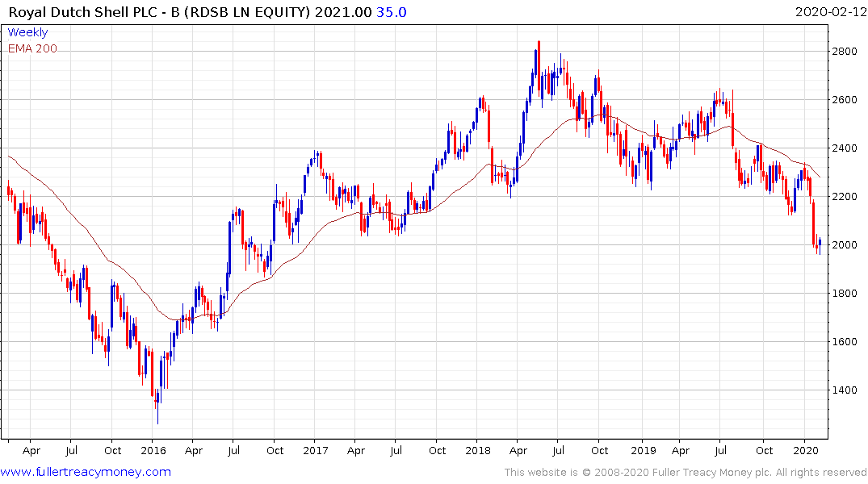
Task: Click the 2020 year label on time axis
Action: [x=806, y=450]
